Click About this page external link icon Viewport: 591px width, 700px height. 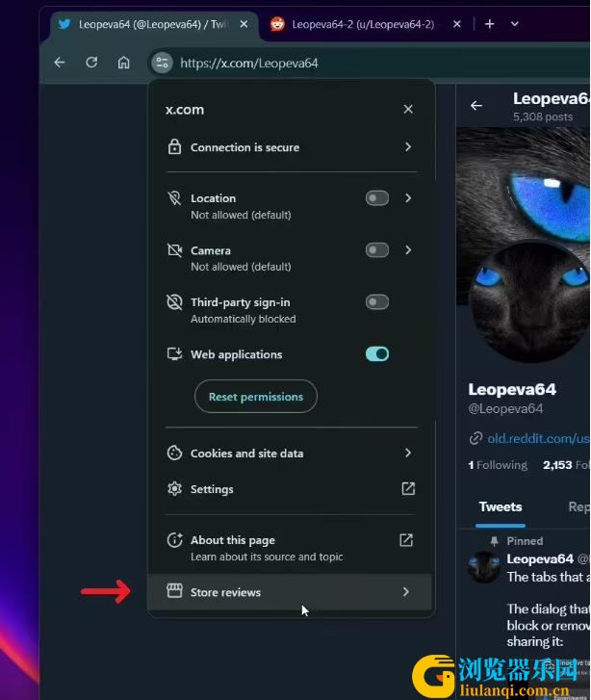click(406, 540)
